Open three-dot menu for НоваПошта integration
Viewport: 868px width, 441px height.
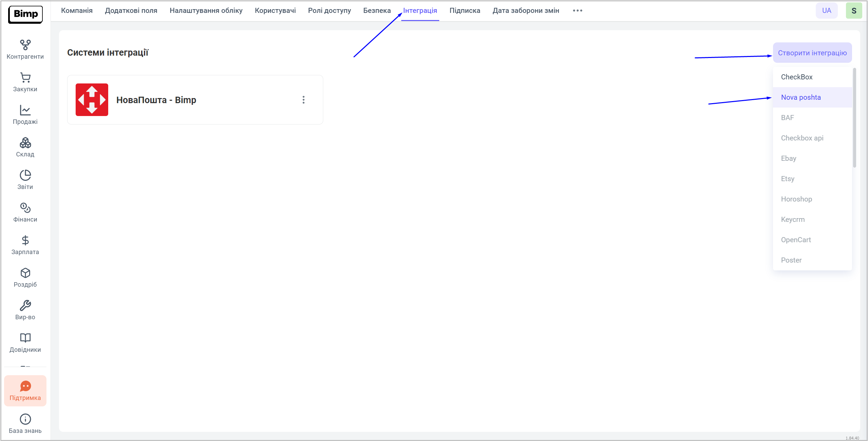(304, 100)
